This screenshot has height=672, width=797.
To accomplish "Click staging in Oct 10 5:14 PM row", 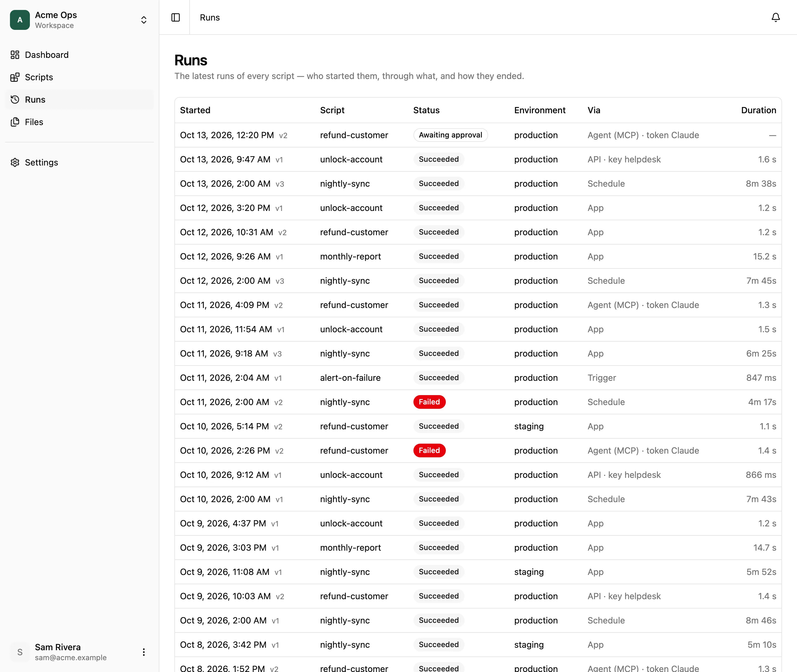I will tap(529, 427).
